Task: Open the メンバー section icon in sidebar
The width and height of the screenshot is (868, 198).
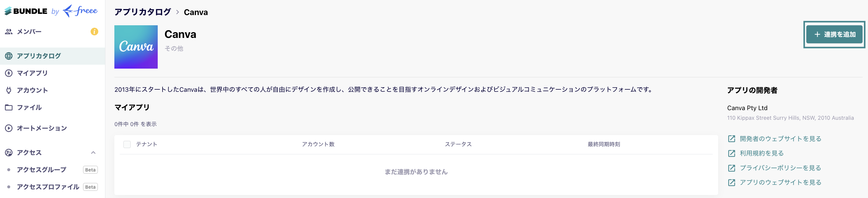Action: coord(8,31)
